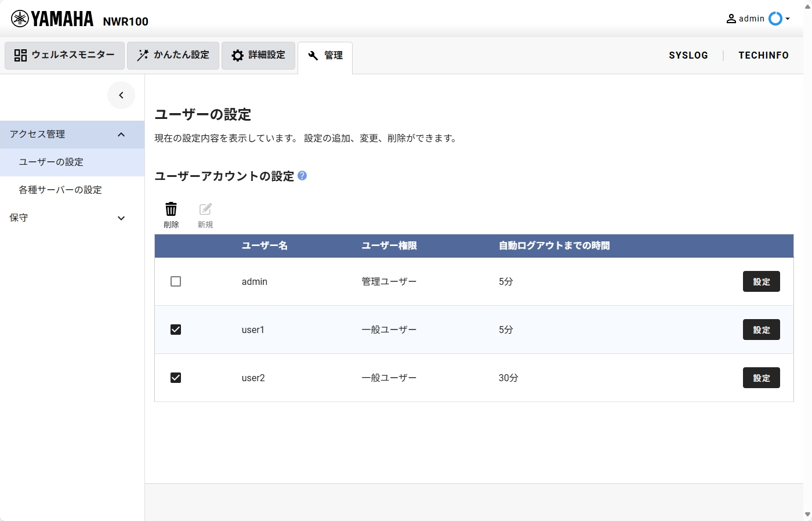Uncheck the checkbox for user2
The image size is (812, 521).
(x=176, y=377)
